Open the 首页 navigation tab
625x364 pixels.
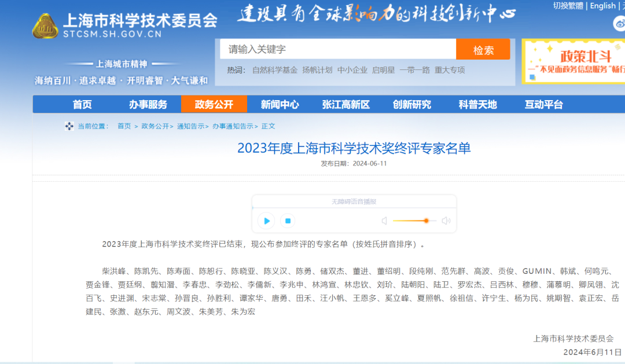(x=82, y=104)
